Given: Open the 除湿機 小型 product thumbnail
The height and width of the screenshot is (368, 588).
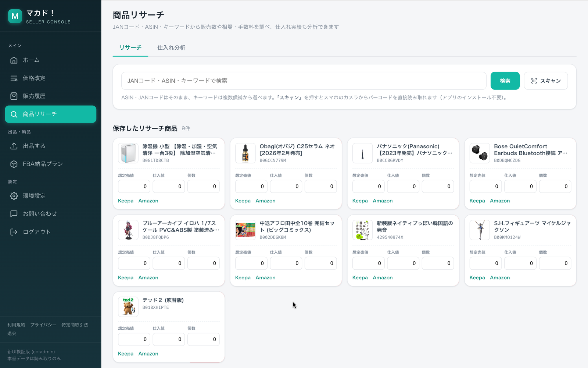Looking at the screenshot, I should click(x=128, y=153).
